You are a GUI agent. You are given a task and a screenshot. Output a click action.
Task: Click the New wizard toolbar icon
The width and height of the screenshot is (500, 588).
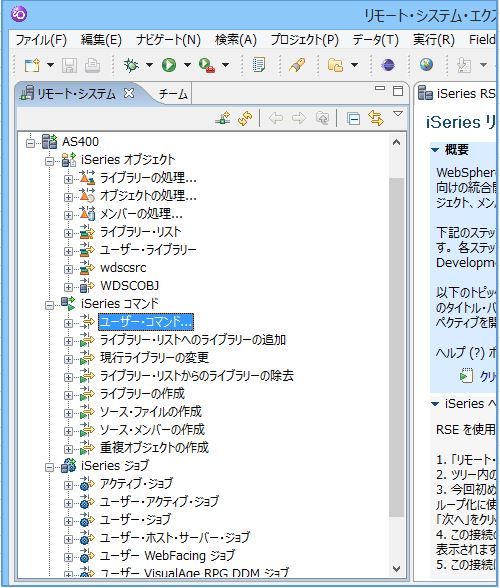click(x=32, y=65)
